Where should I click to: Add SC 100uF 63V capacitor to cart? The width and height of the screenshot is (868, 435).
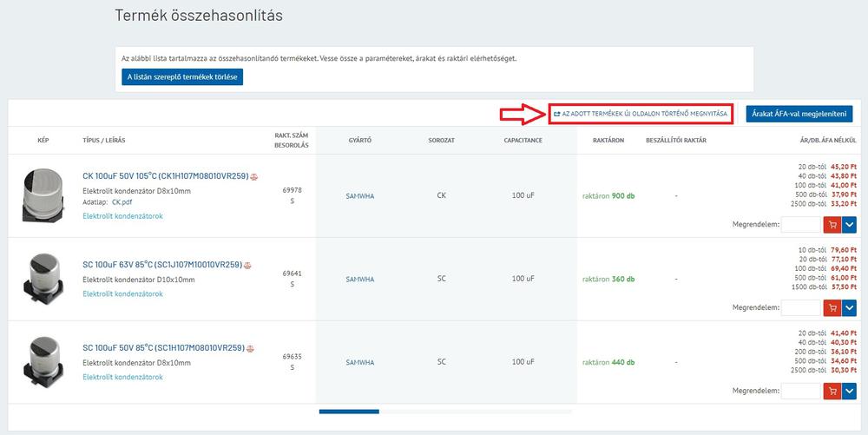pyautogui.click(x=832, y=308)
